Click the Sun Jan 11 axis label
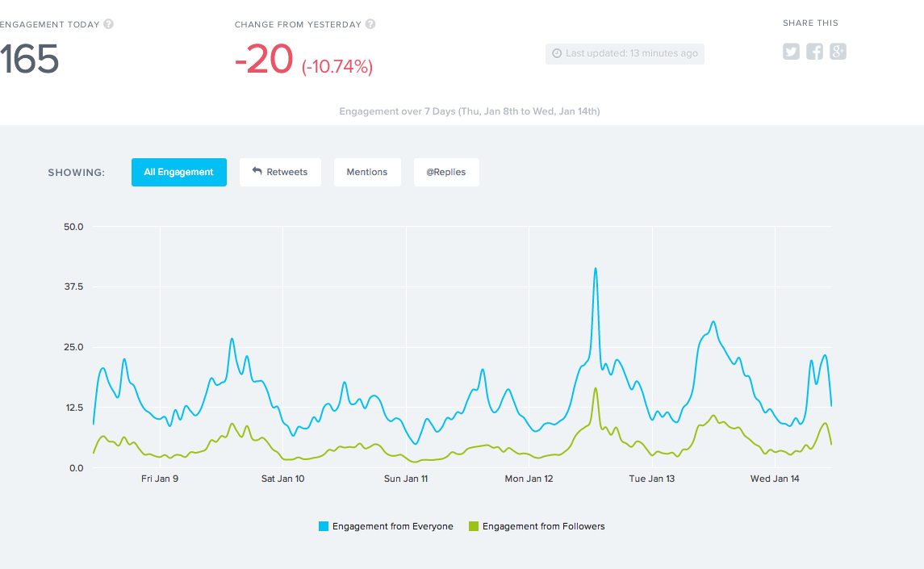Image resolution: width=924 pixels, height=569 pixels. (x=406, y=479)
